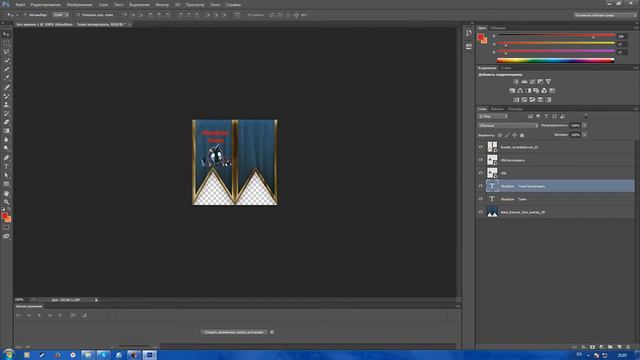Open the Файл menu
Image resolution: width=640 pixels, height=360 pixels.
pos(20,4)
